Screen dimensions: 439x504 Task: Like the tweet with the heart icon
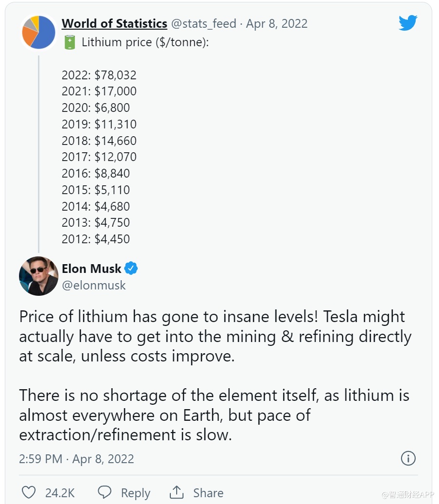pos(29,492)
